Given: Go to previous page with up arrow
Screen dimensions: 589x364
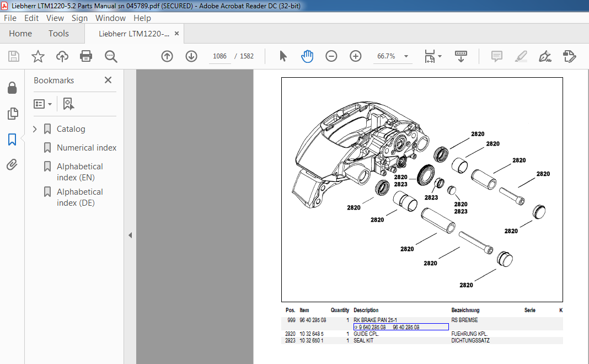Looking at the screenshot, I should click(167, 56).
